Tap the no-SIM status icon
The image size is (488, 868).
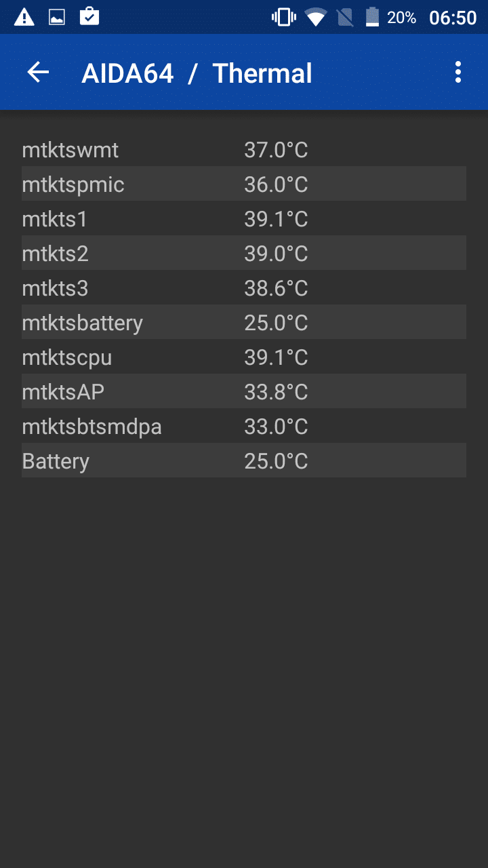point(345,17)
